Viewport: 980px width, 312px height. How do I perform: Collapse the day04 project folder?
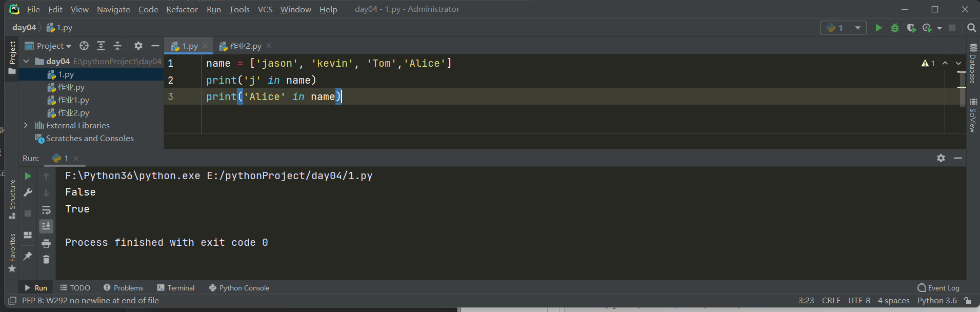pos(26,61)
